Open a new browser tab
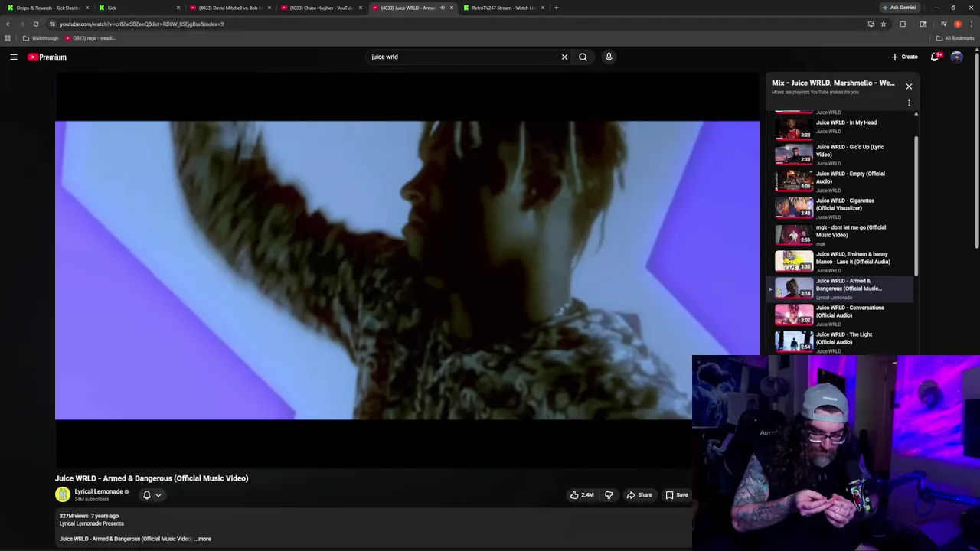This screenshot has height=551, width=980. (x=557, y=8)
